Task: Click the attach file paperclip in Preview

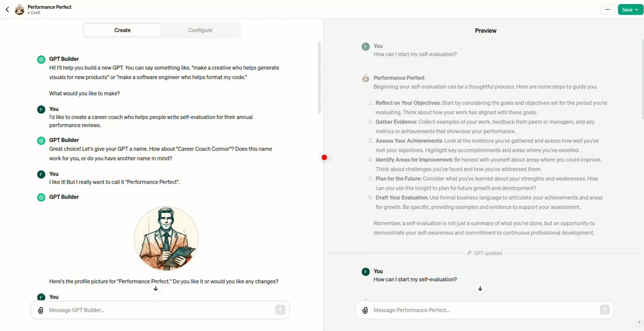Action: pyautogui.click(x=365, y=310)
